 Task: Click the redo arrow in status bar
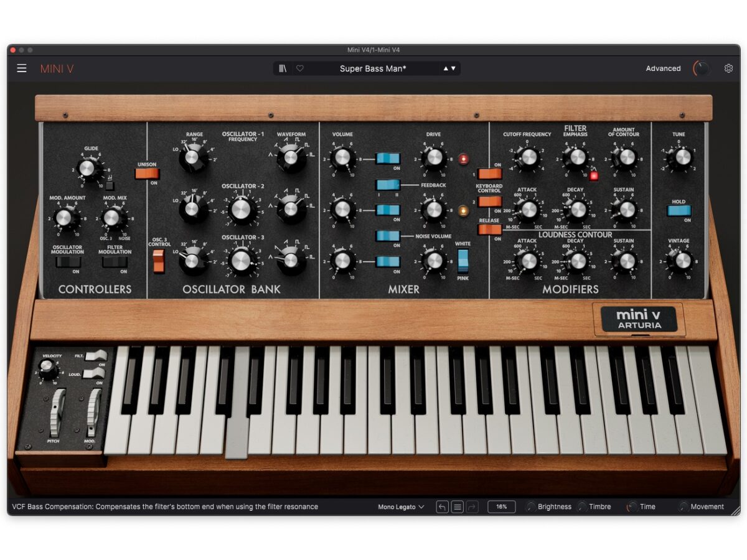click(x=472, y=507)
